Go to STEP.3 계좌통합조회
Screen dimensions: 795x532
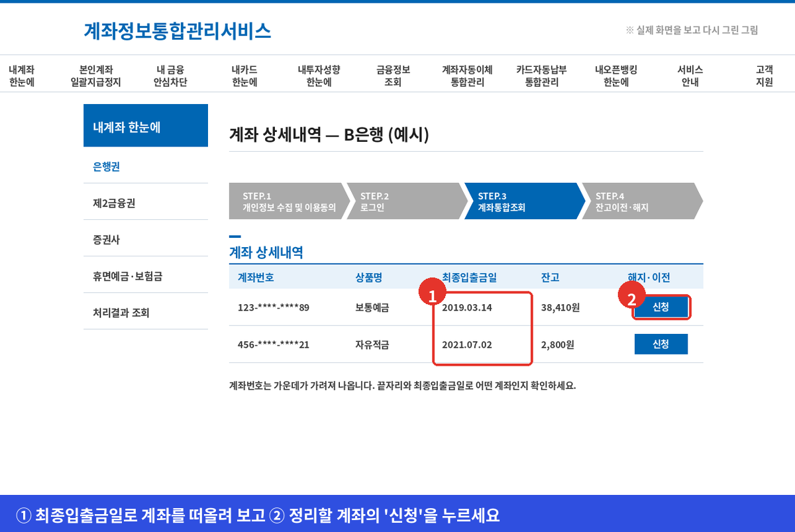tap(525, 201)
